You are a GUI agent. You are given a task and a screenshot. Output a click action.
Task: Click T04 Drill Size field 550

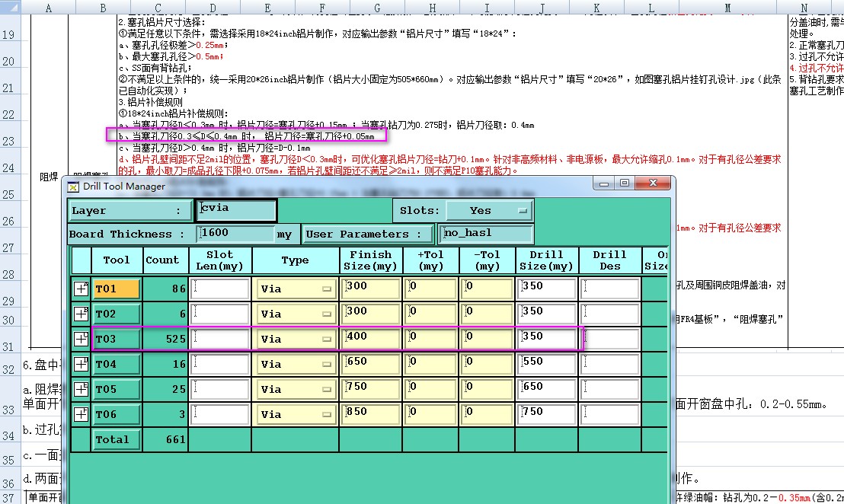click(547, 364)
